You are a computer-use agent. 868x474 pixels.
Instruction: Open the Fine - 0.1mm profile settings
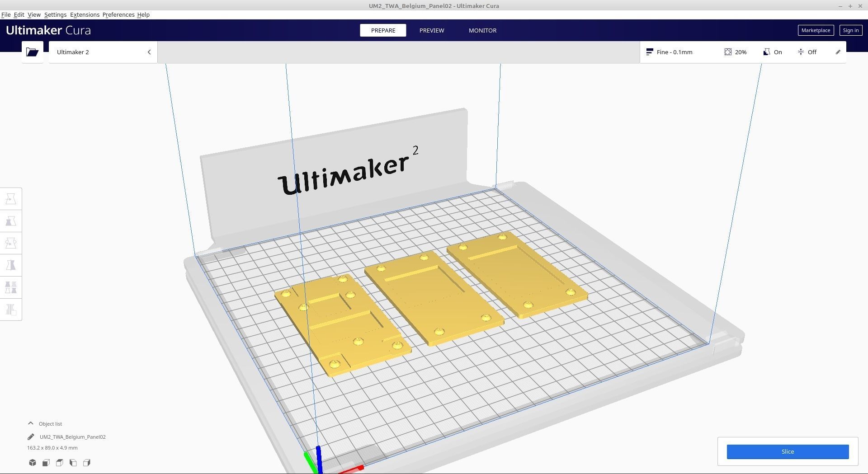[670, 52]
